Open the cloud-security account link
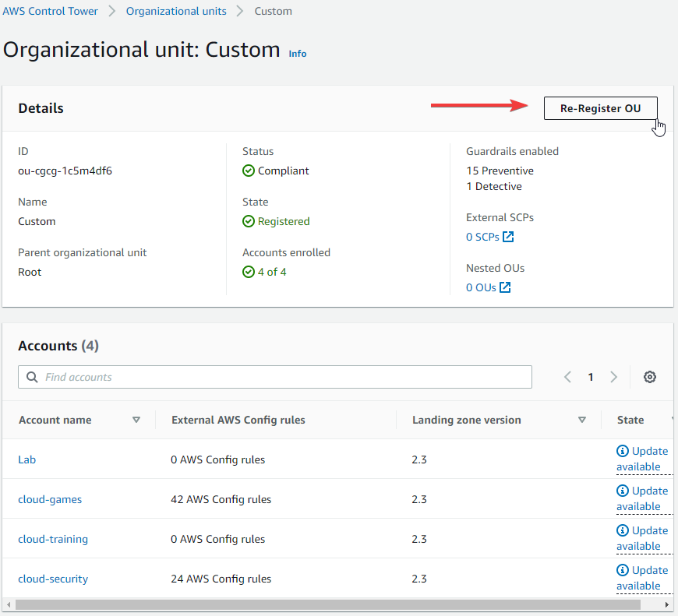678x616 pixels. (53, 579)
